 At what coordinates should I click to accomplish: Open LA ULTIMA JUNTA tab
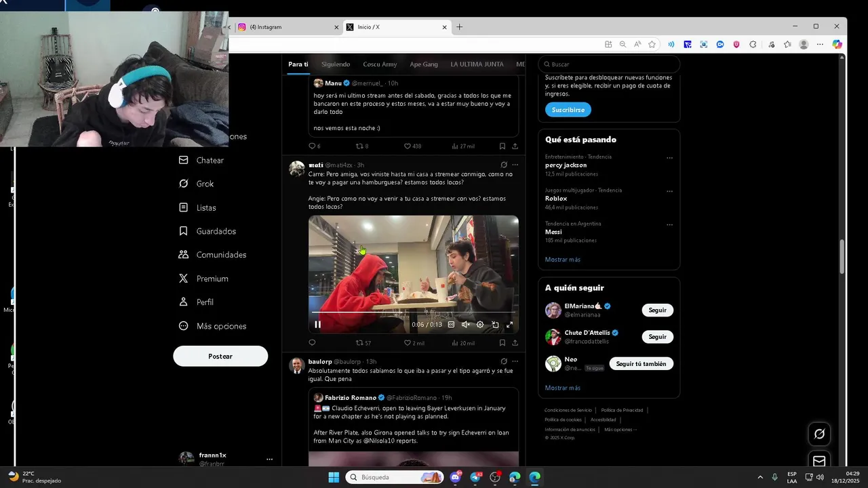point(477,64)
